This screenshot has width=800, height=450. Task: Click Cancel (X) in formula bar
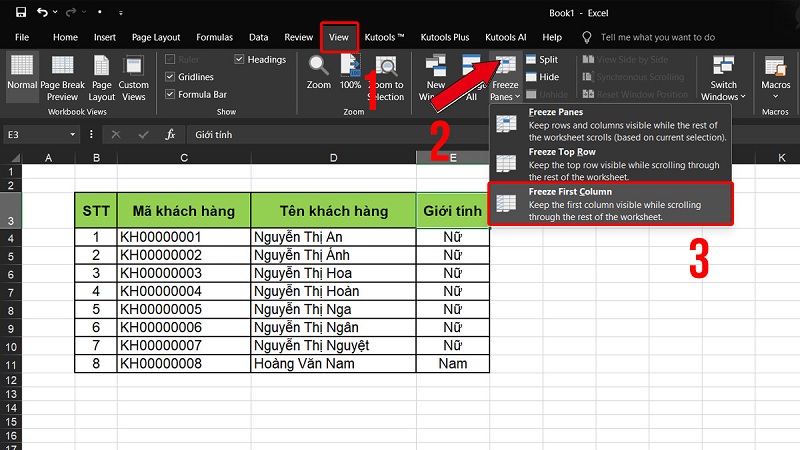tap(116, 135)
